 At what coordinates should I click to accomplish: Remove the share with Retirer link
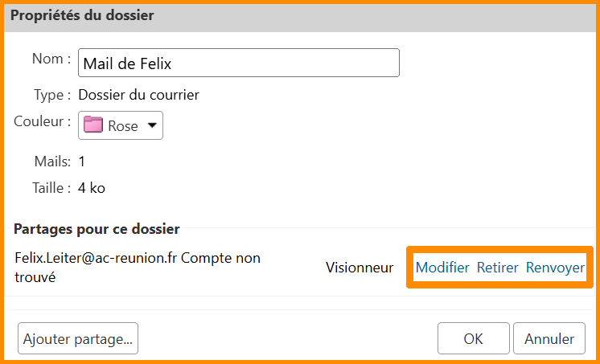498,268
